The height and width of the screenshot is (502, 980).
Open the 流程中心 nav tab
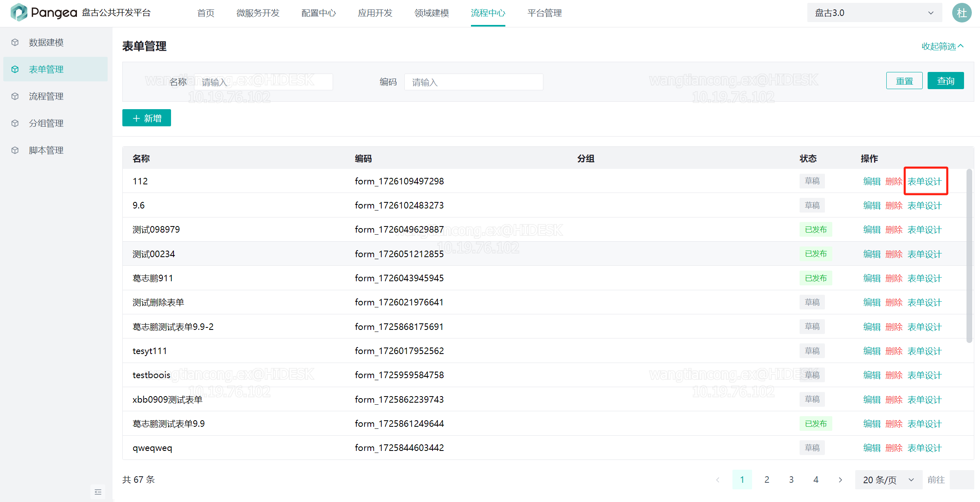click(x=488, y=13)
